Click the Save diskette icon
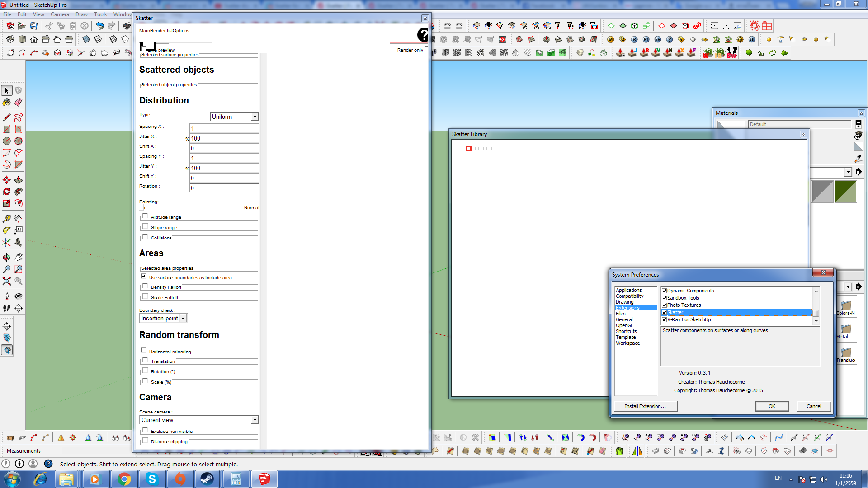The height and width of the screenshot is (488, 868). coord(34,26)
